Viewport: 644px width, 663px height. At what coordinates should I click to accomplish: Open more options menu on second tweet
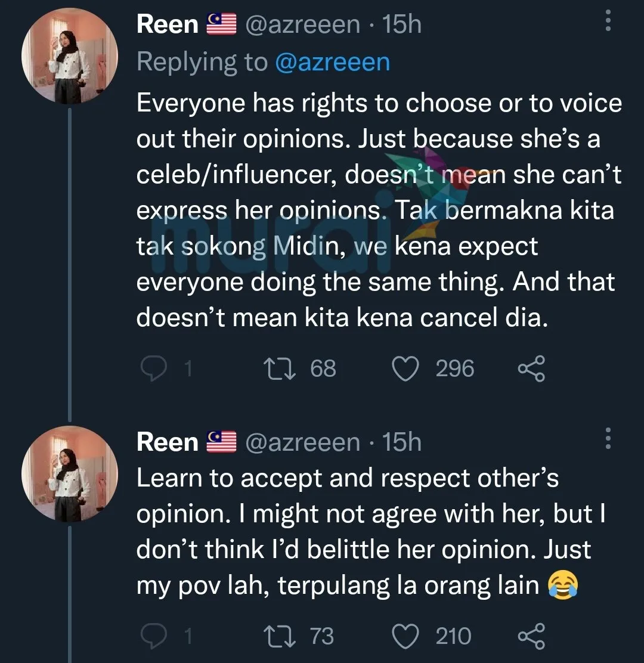pyautogui.click(x=608, y=439)
